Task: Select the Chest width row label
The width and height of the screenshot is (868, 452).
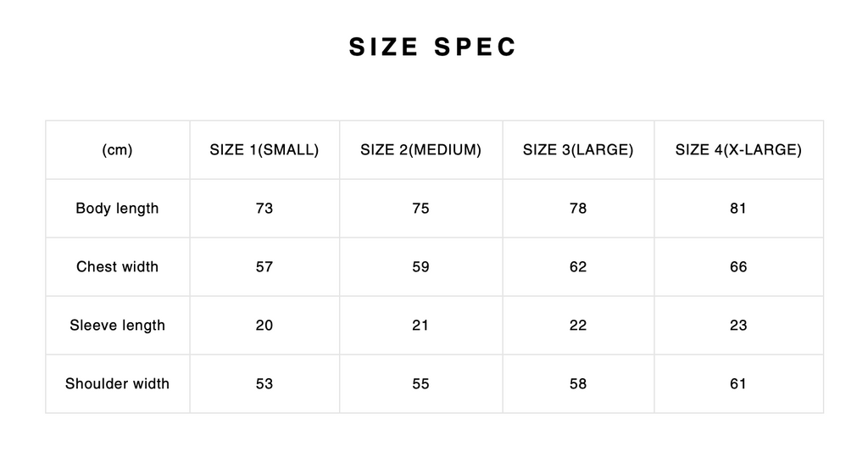Action: click(x=117, y=267)
